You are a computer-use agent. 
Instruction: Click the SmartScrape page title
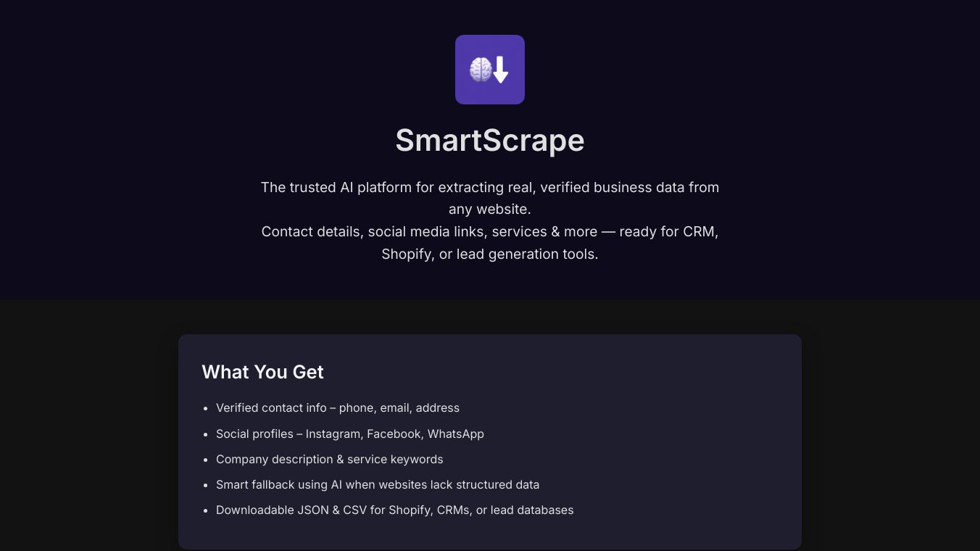point(490,140)
